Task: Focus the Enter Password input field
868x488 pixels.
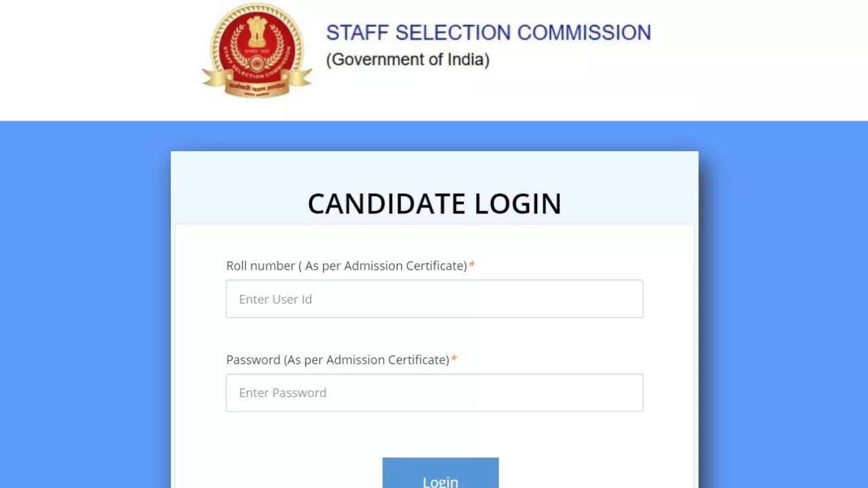Action: point(434,393)
